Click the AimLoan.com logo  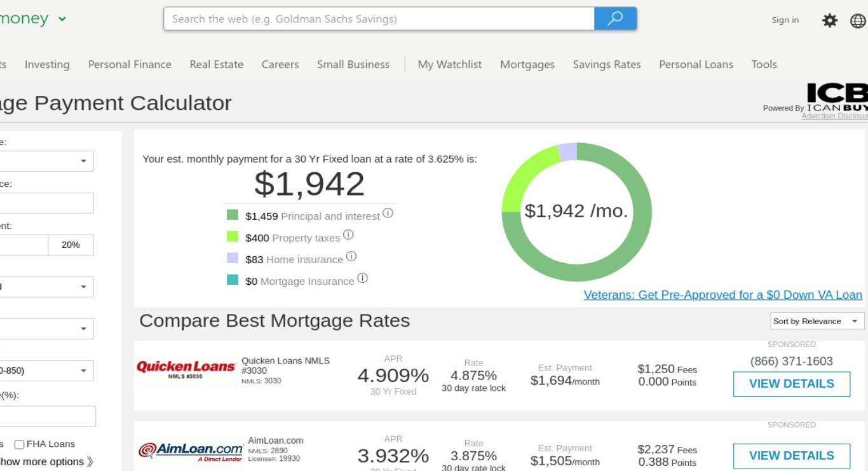click(191, 451)
